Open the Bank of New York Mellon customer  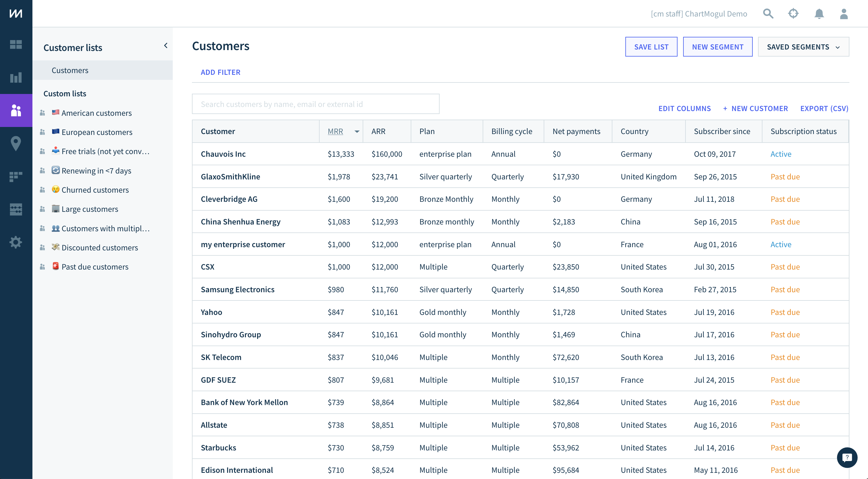[x=244, y=402]
